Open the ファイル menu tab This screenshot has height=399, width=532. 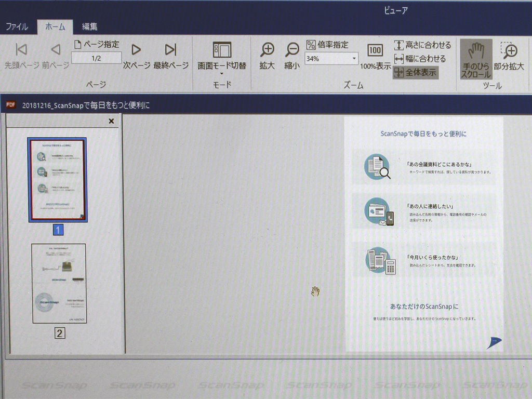[x=17, y=26]
